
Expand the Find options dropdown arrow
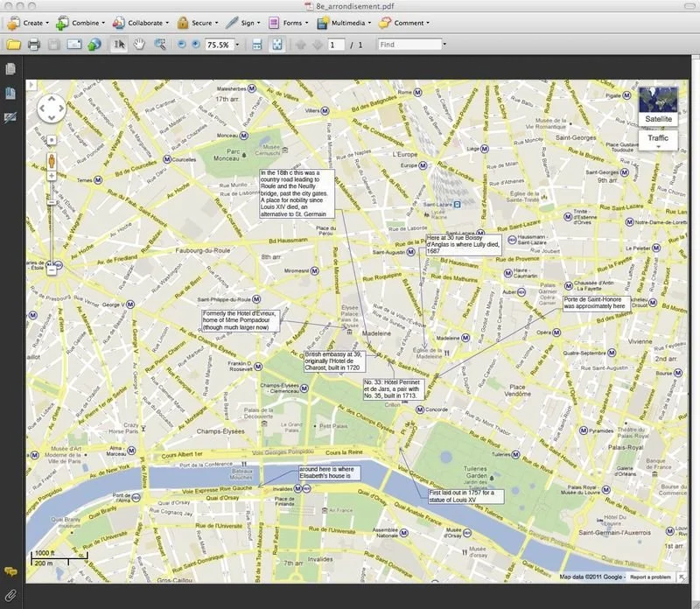444,45
